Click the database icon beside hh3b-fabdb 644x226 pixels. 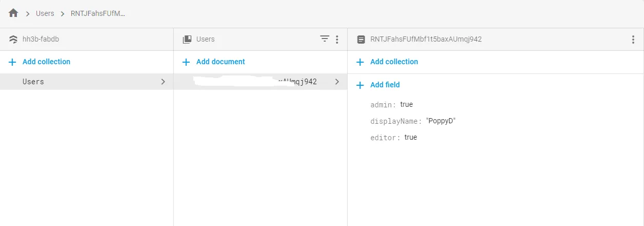click(x=13, y=39)
